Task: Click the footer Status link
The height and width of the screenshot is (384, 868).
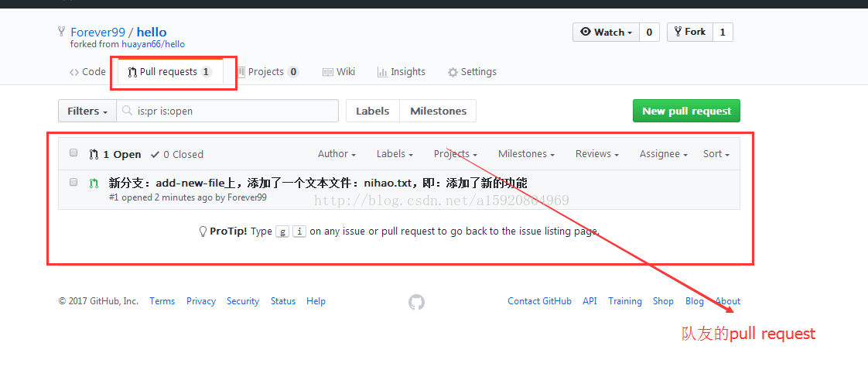Action: [283, 301]
